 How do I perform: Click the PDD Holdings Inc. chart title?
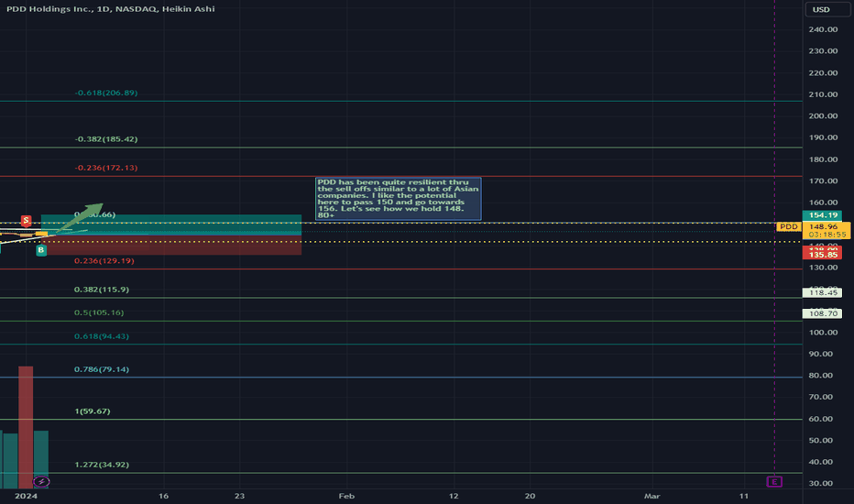(111, 9)
